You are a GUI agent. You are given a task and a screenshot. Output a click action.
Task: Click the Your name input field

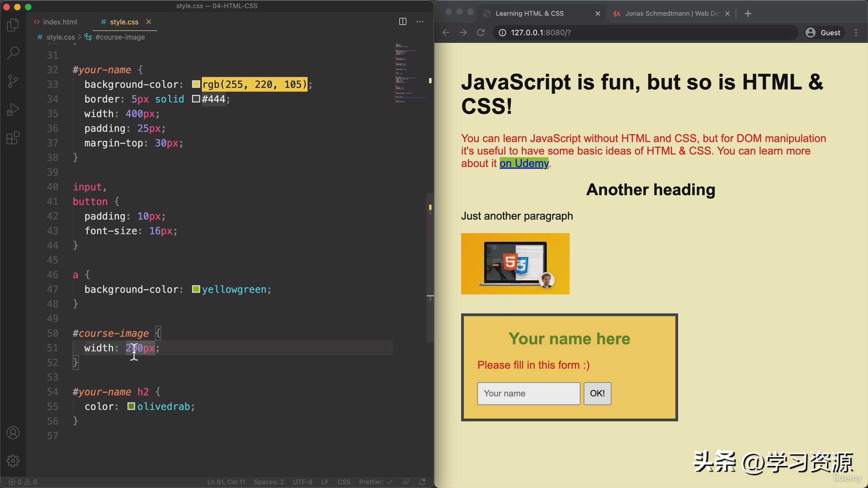[x=528, y=393]
